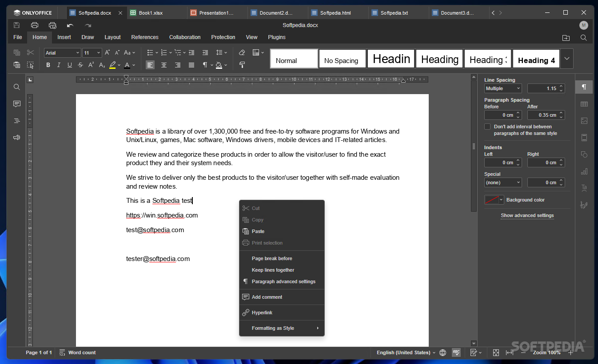The width and height of the screenshot is (598, 364).
Task: Toggle spell checking in status bar
Action: pyautogui.click(x=456, y=352)
